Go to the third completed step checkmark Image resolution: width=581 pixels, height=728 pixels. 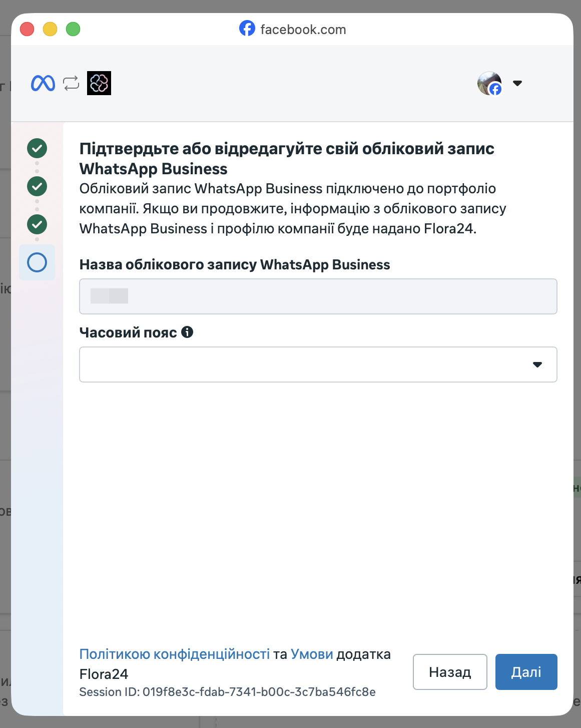point(37,224)
